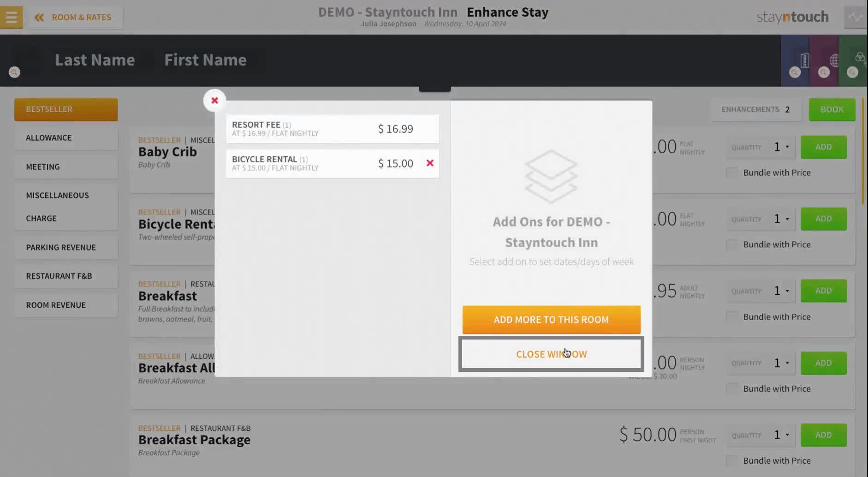
Task: Click the Breakfast Package title
Action: (x=194, y=440)
